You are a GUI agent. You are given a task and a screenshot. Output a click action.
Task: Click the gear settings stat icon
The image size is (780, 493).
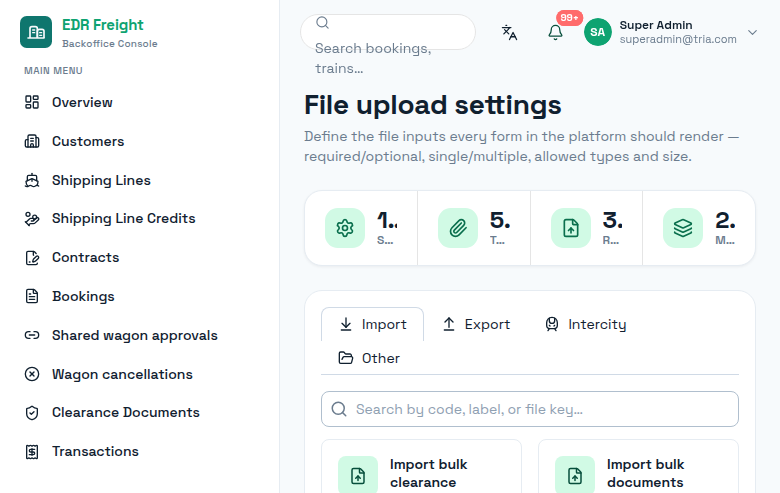pyautogui.click(x=345, y=228)
